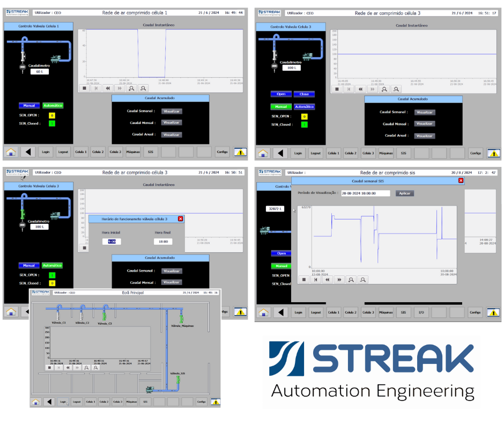Enable Automático mode on célula 1 screen
The image size is (504, 423).
[53, 106]
